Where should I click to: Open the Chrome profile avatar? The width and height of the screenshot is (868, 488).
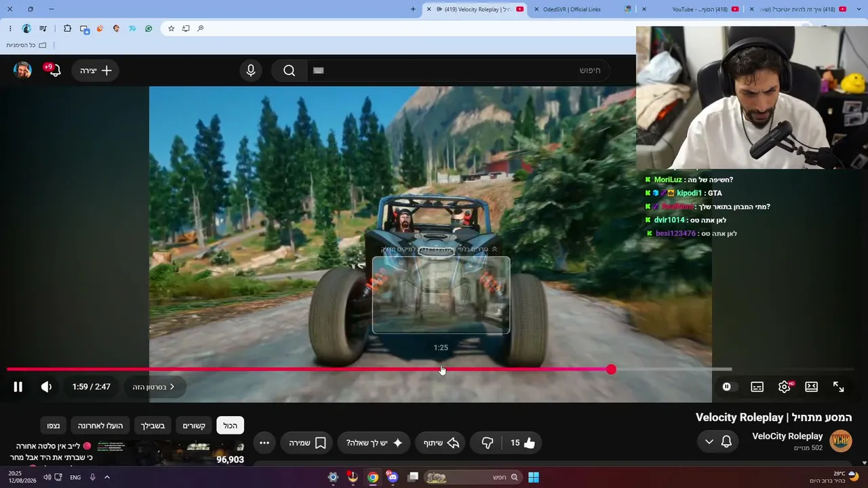point(26,28)
